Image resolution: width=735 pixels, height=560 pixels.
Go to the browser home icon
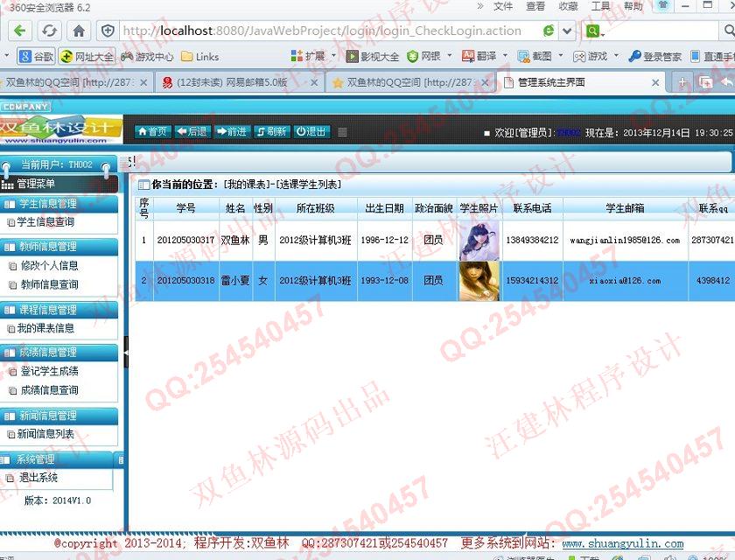(79, 31)
